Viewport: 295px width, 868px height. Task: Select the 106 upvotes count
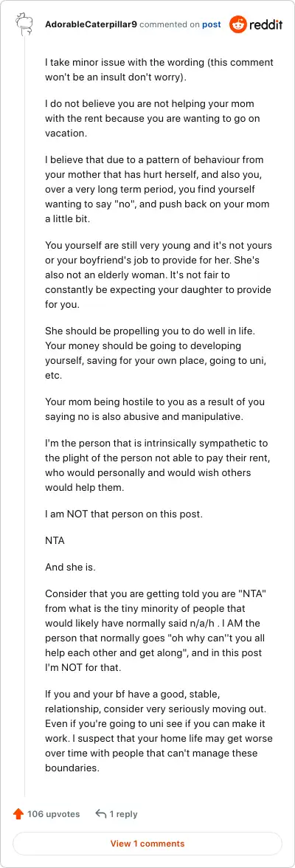click(54, 813)
